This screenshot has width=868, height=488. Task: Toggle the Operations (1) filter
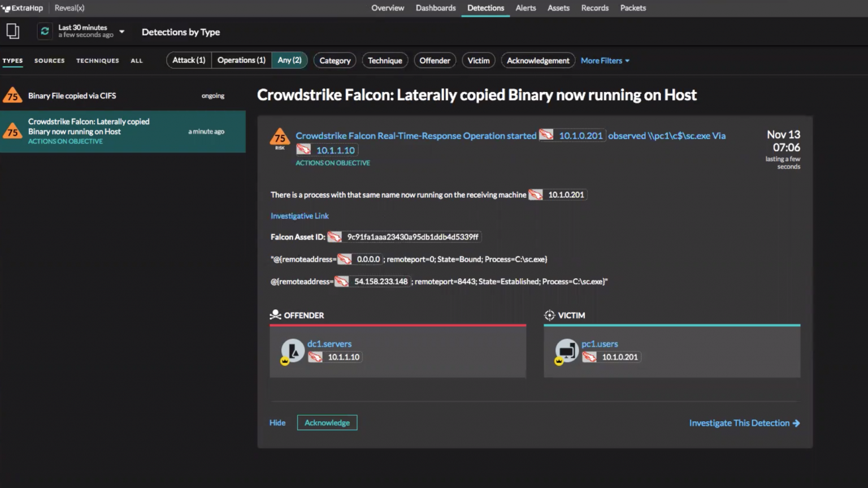241,60
